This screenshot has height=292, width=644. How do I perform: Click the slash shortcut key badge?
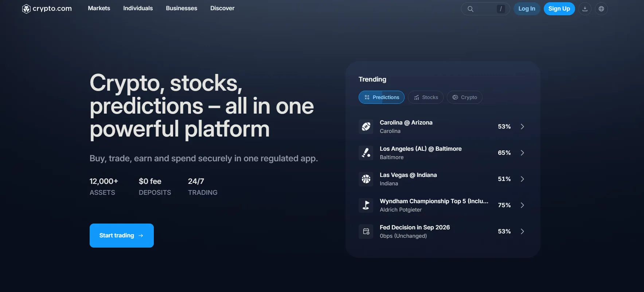click(x=501, y=9)
